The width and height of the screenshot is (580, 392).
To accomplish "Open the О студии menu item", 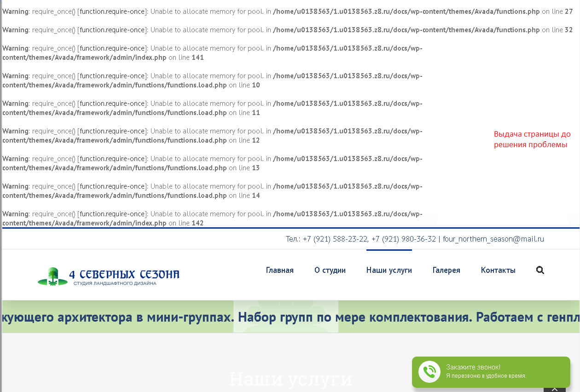I will pos(330,270).
